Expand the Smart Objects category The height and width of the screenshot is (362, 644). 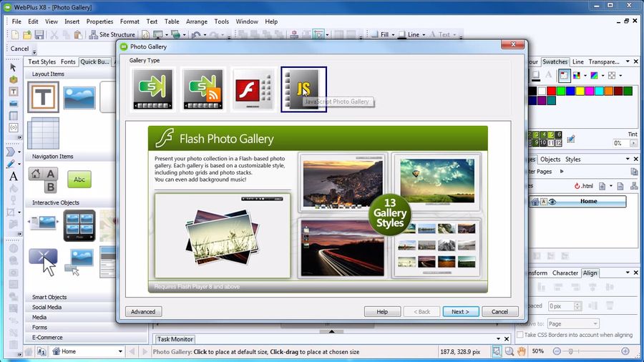pyautogui.click(x=49, y=297)
